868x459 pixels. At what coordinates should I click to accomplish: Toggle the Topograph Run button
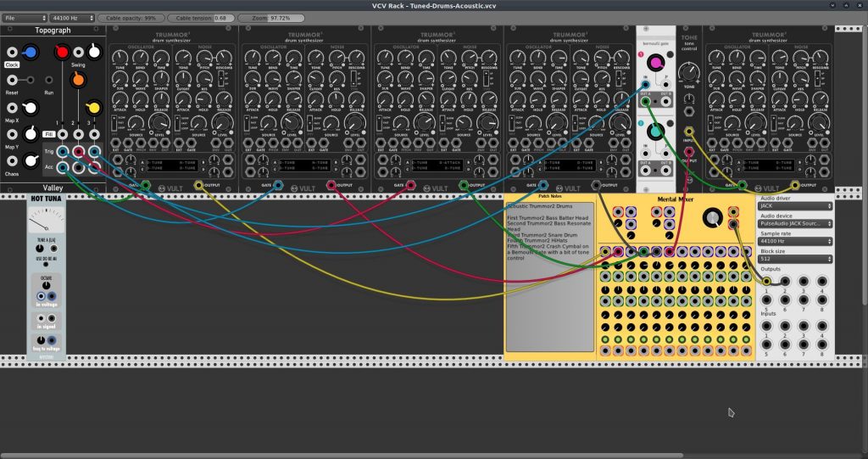pyautogui.click(x=48, y=80)
